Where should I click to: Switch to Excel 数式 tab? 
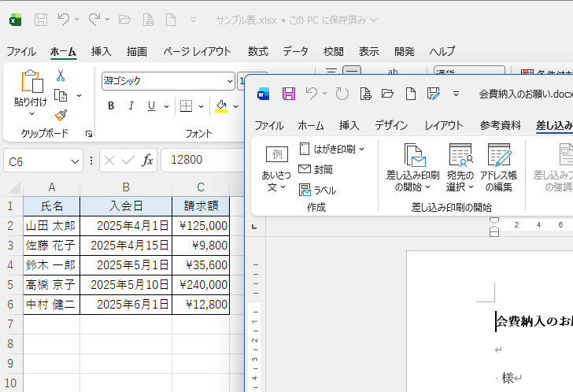click(258, 51)
